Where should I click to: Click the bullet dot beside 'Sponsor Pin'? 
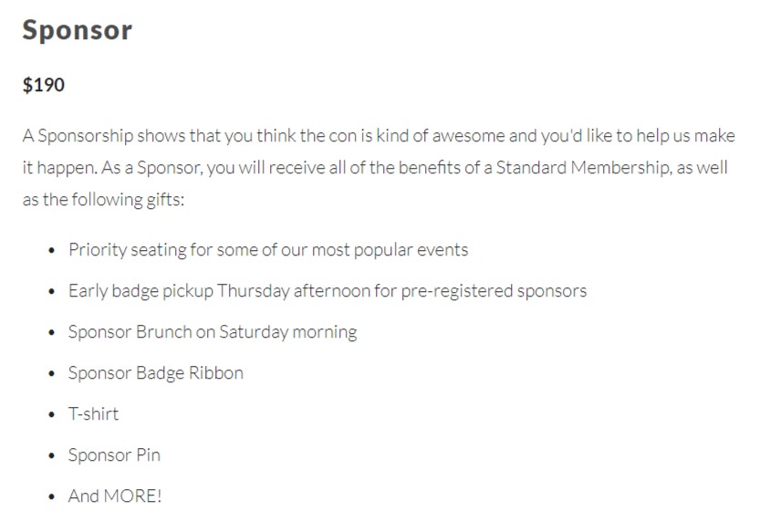pos(51,456)
